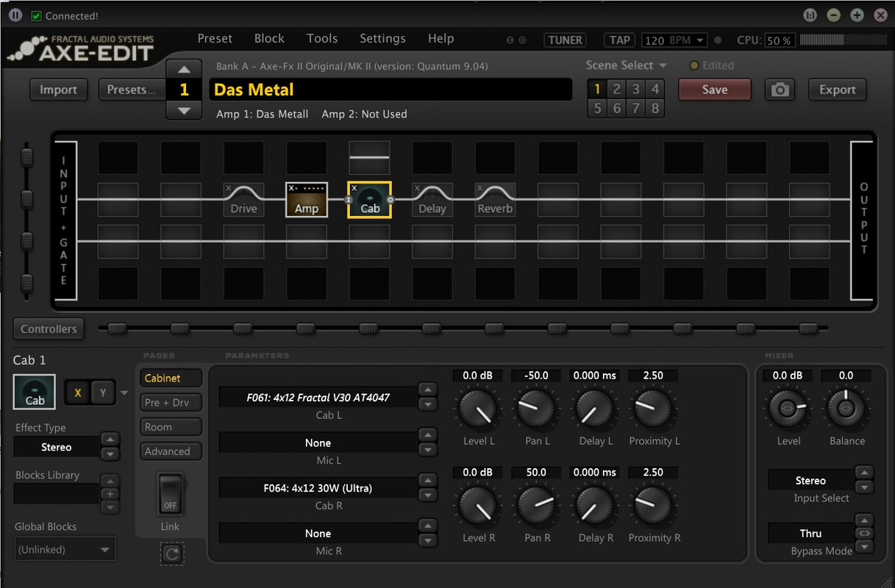The height and width of the screenshot is (588, 895).
Task: Open the Tools menu
Action: 322,38
